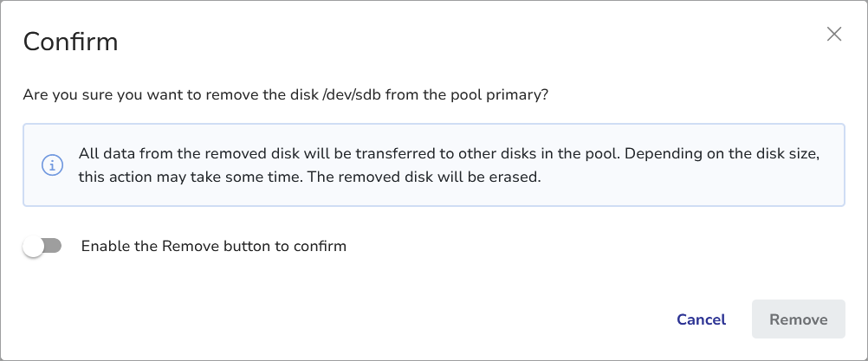Click the blue info notice box background

pos(693,192)
